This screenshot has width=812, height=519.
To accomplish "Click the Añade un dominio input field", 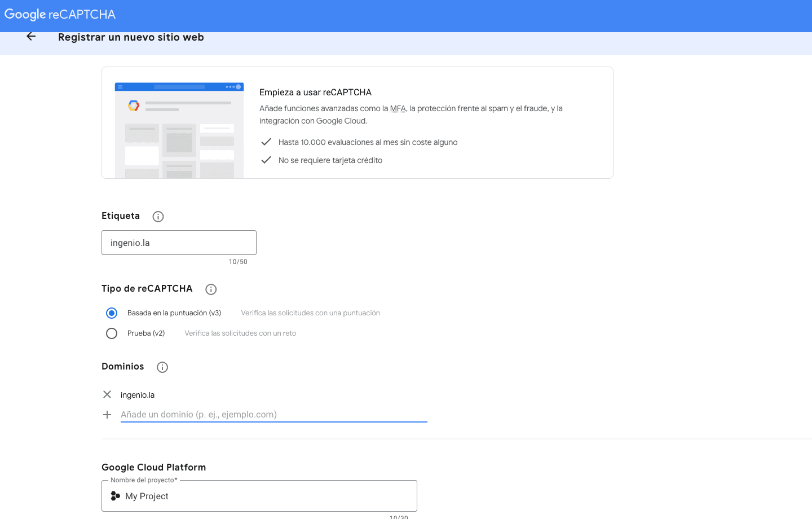I will 273,415.
